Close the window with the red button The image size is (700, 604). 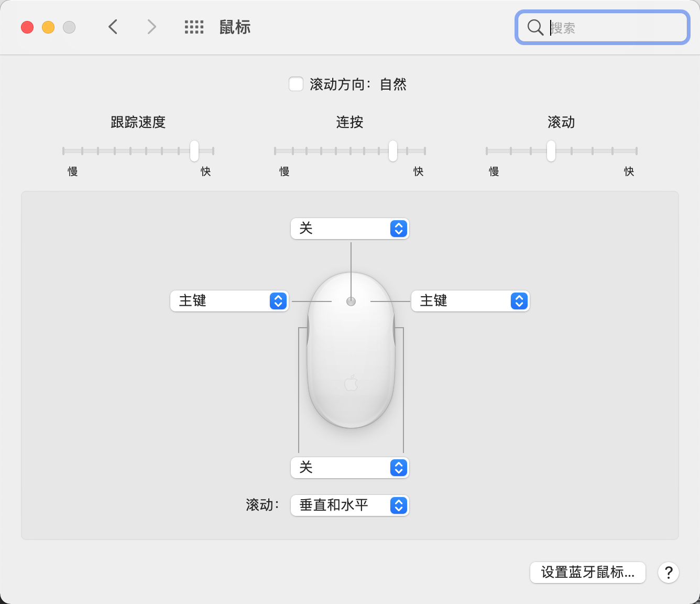pos(27,27)
